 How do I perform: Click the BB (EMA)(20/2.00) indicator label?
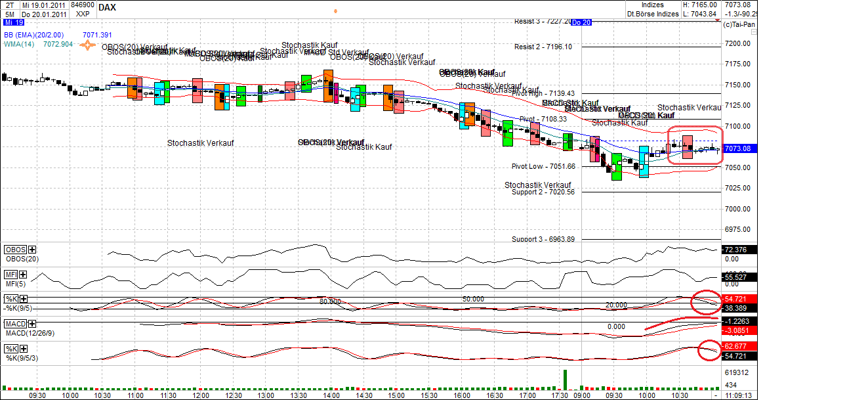(x=35, y=35)
